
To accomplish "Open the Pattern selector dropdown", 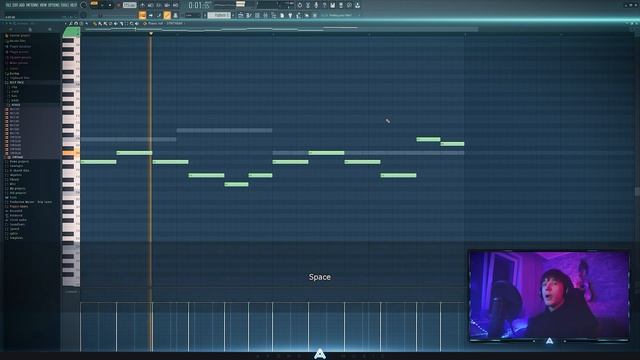I will 219,15.
